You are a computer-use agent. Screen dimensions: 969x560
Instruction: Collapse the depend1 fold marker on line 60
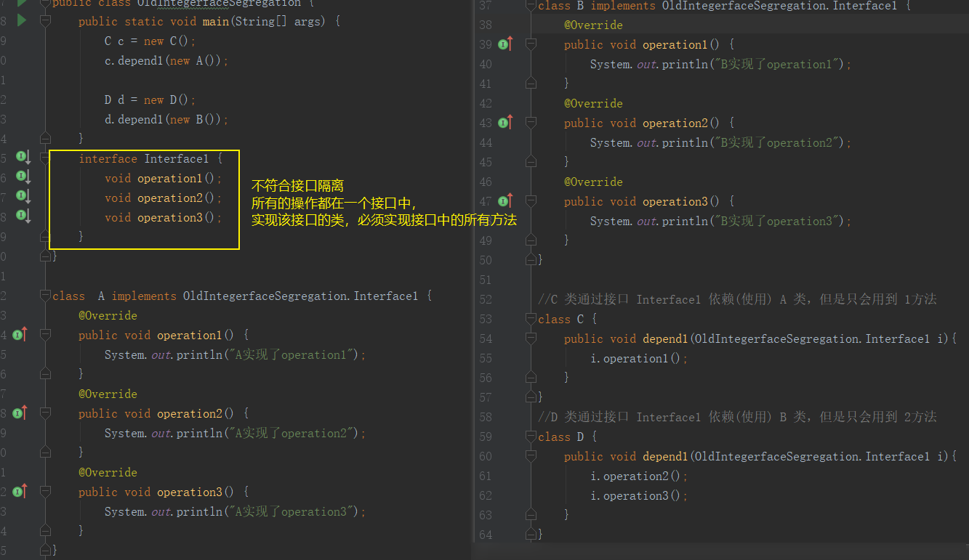coord(531,457)
